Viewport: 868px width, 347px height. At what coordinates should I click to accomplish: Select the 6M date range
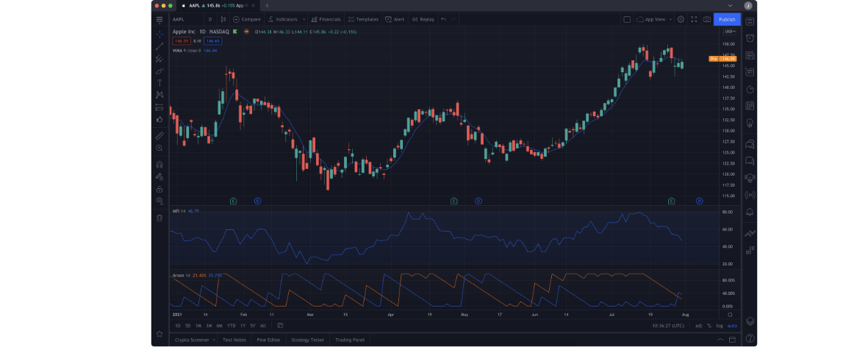click(219, 326)
